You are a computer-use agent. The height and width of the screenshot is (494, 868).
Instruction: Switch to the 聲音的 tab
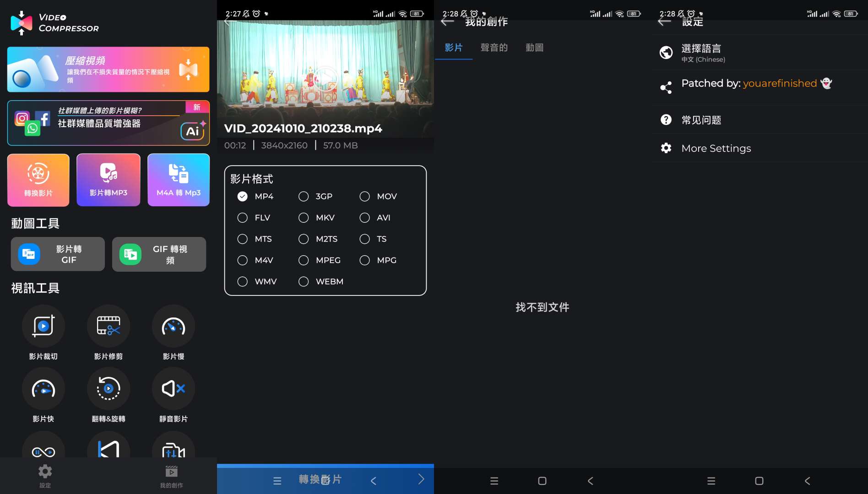[x=494, y=48]
